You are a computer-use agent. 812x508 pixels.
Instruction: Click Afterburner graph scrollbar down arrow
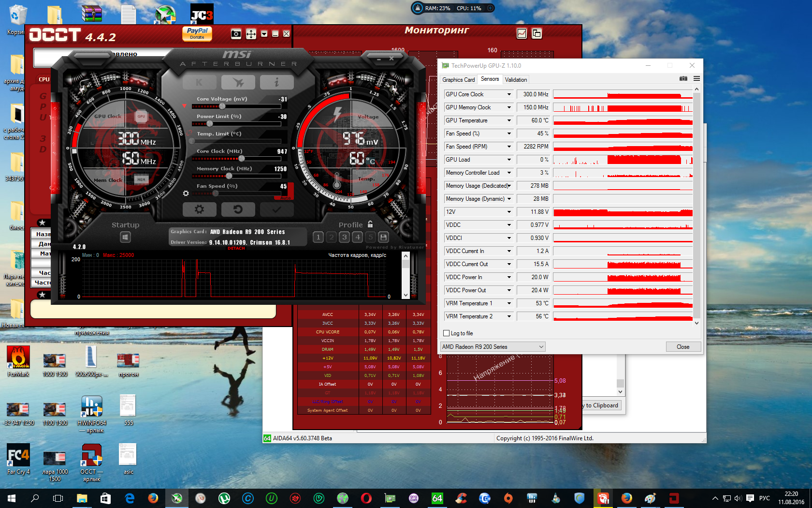(406, 295)
